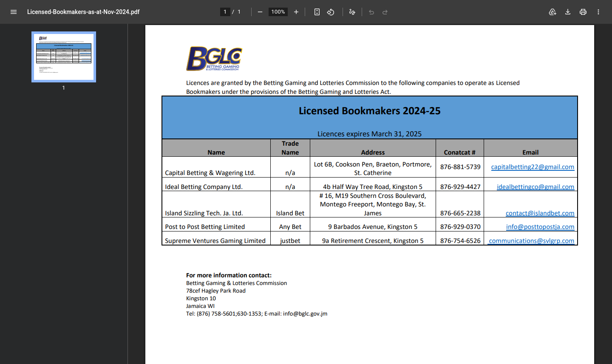This screenshot has width=612, height=364.
Task: Click the redo arrow icon
Action: point(385,12)
